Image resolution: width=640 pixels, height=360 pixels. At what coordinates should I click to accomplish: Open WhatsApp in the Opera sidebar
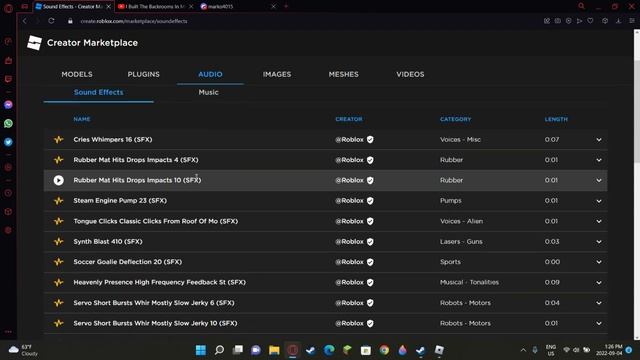8,123
